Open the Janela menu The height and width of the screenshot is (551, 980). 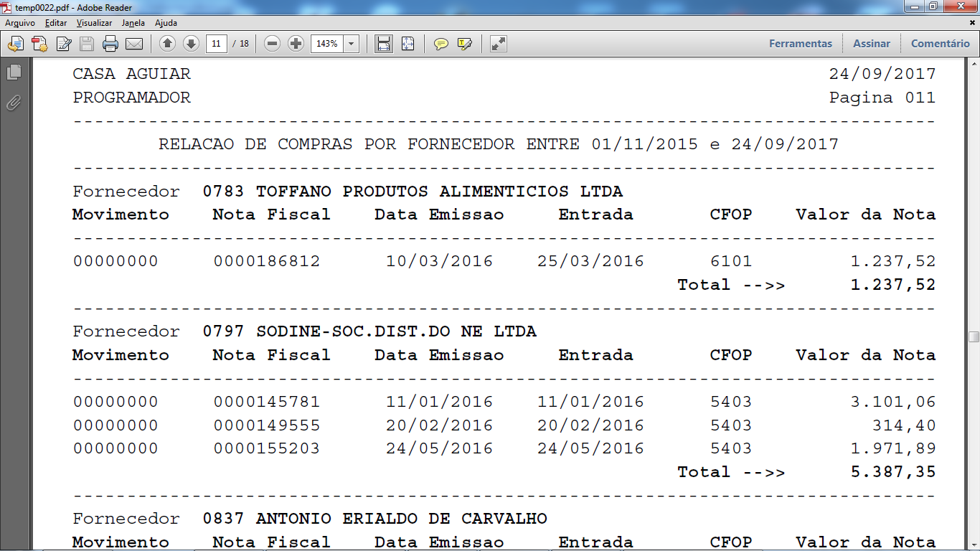tap(133, 23)
